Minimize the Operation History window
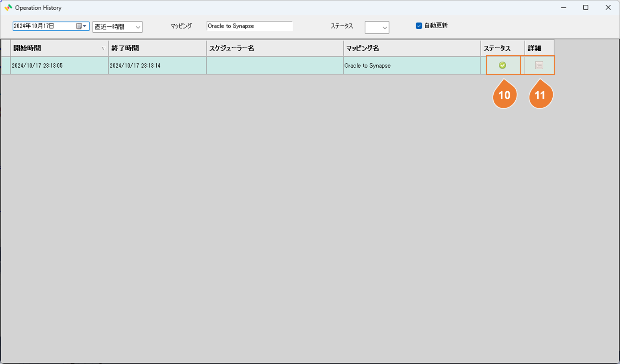The height and width of the screenshot is (364, 620). coord(564,7)
